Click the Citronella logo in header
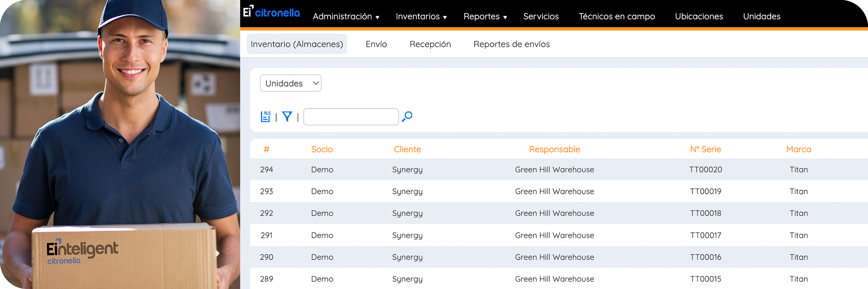 click(x=272, y=12)
